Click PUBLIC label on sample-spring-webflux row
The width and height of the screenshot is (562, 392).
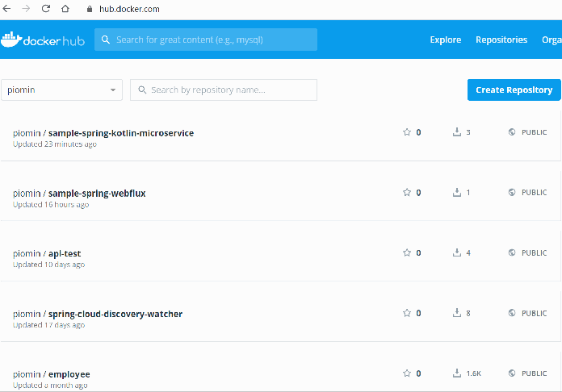534,192
